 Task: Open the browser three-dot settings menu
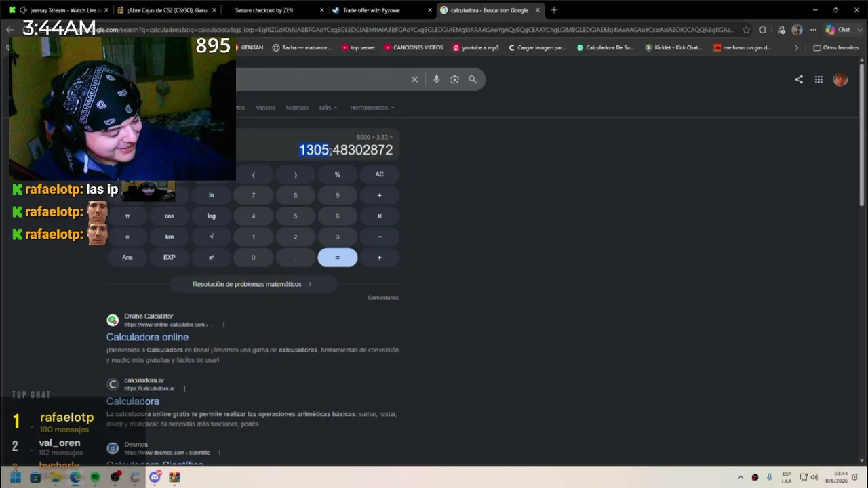[x=813, y=30]
